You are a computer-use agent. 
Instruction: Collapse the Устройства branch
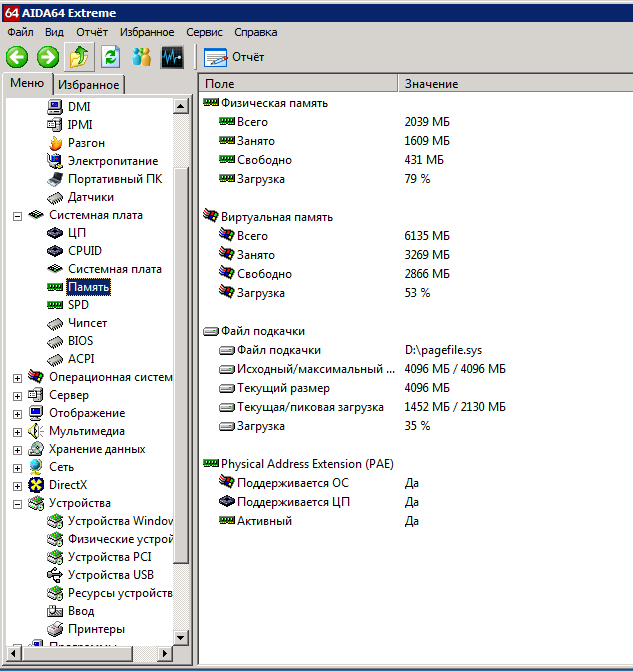[x=17, y=504]
